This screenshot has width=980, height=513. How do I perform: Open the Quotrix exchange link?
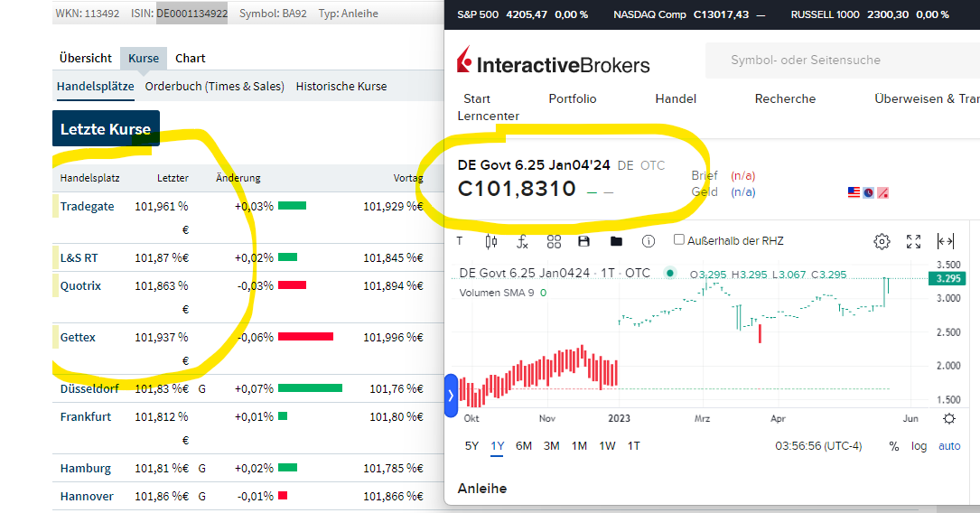click(80, 285)
